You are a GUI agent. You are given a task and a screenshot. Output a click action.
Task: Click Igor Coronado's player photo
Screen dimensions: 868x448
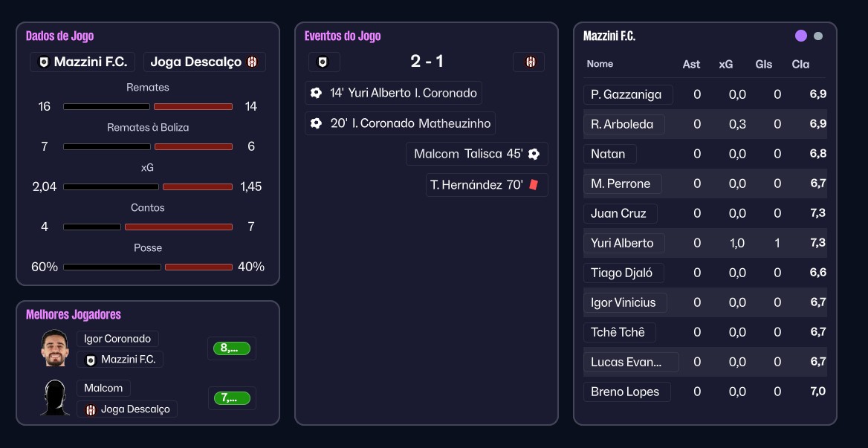point(54,348)
